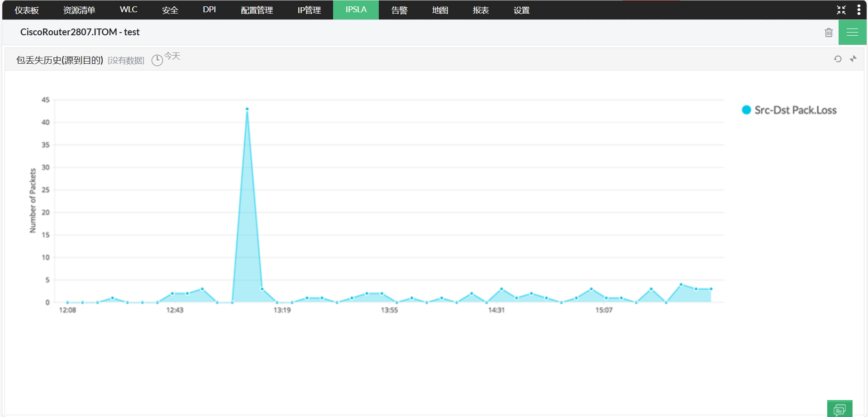868x417 pixels.
Task: Click the 15:07 x-axis time label
Action: click(x=604, y=310)
